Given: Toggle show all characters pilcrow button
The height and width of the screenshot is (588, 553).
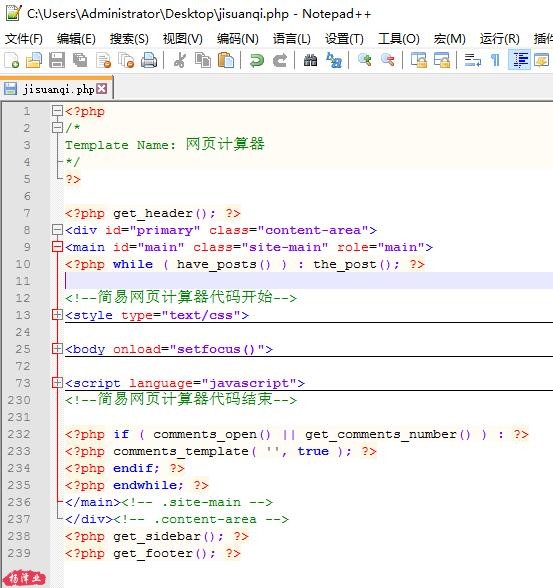Looking at the screenshot, I should 495,60.
